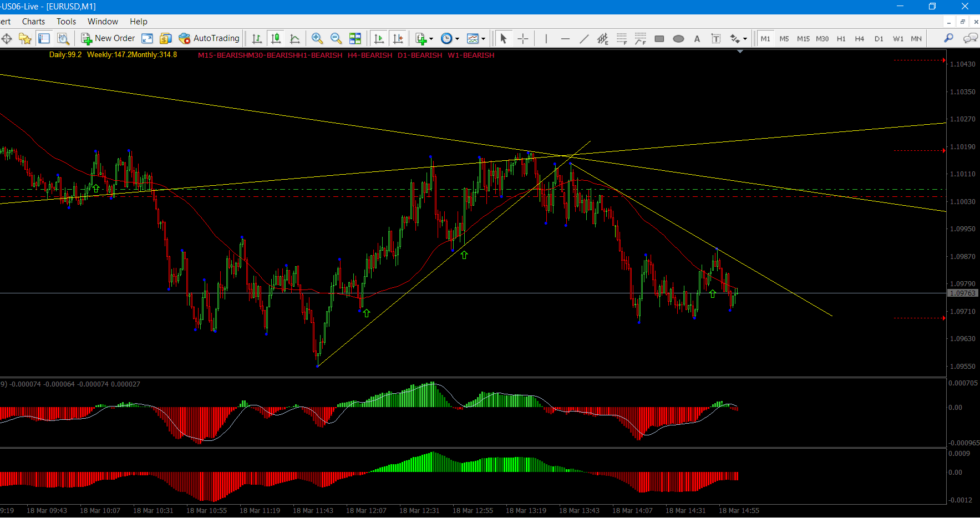Open the Help menu
Screen dimensions: 980x518
[139, 22]
